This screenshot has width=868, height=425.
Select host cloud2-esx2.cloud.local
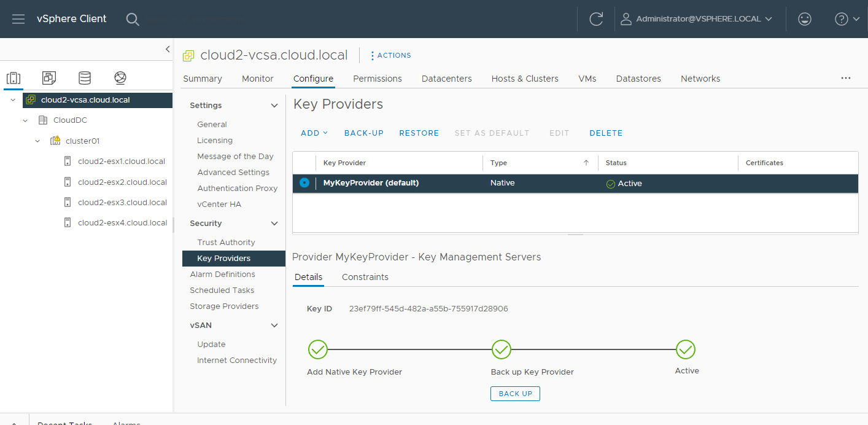click(122, 182)
